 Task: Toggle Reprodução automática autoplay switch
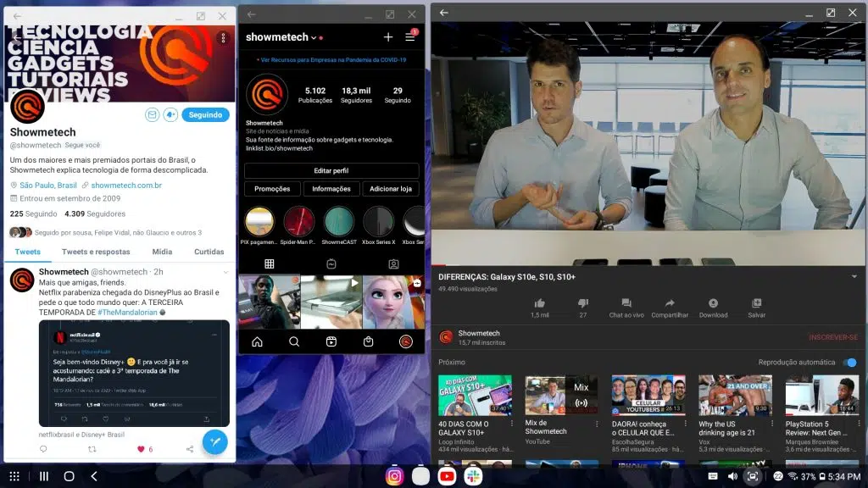tap(849, 363)
